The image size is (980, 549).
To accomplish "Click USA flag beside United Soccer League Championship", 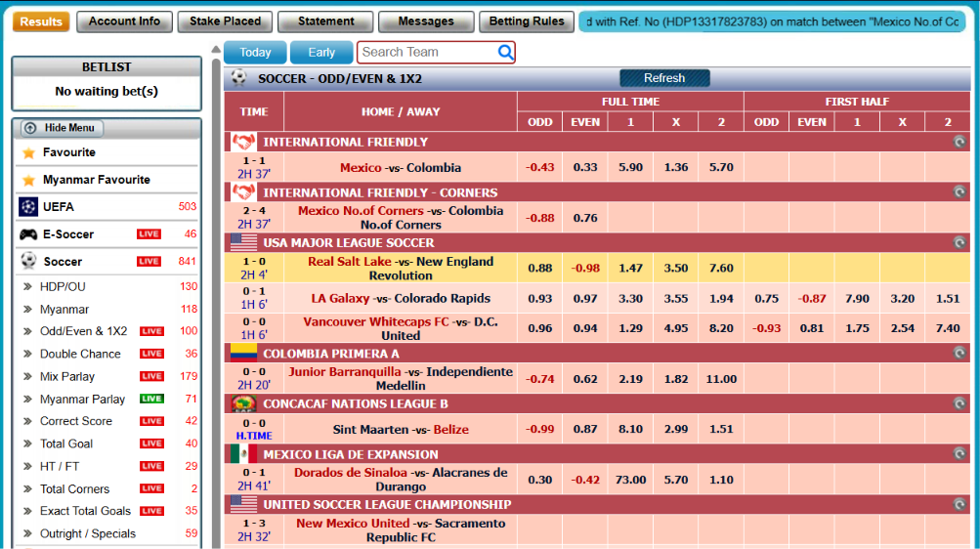I will tap(243, 504).
